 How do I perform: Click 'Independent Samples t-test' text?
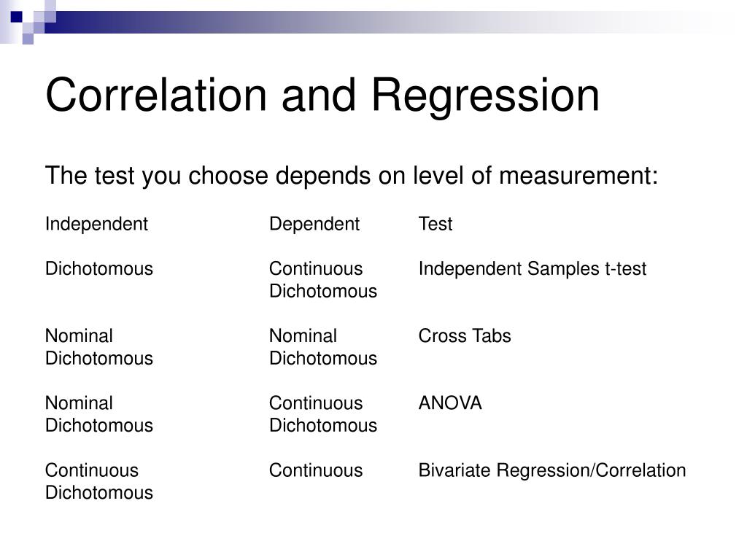tap(533, 269)
